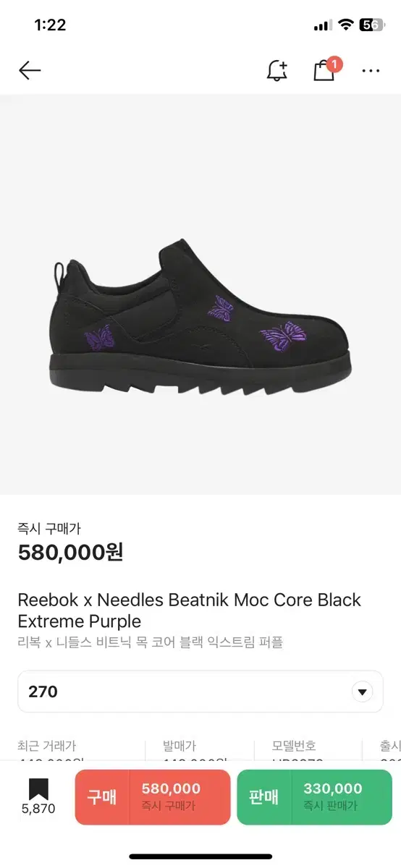Tap the Reebok x Needles product title
Viewport: 401px width, 868px height.
pos(190,610)
